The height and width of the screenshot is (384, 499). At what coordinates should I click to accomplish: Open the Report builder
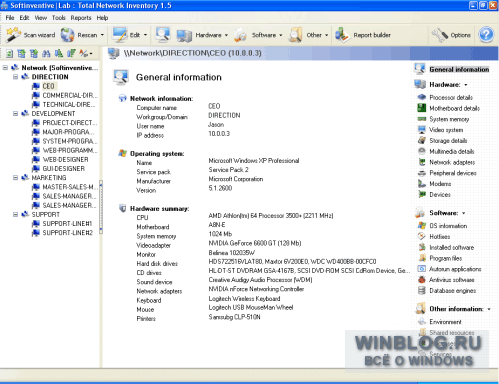coord(363,35)
